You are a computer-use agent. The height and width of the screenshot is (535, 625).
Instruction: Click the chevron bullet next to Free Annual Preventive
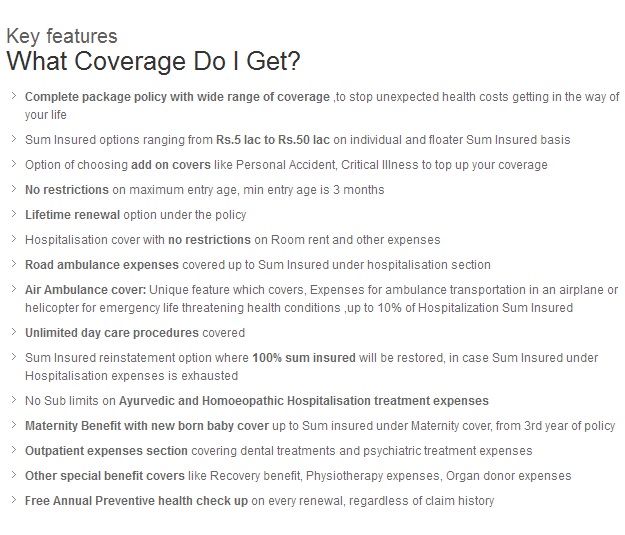tap(14, 500)
